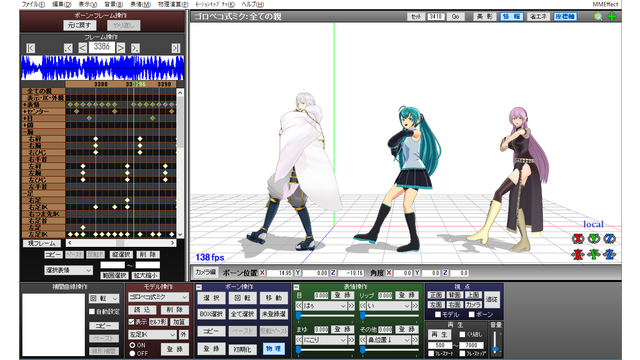This screenshot has height=360, width=640.
Task: Open the model selection dropdown
Action: tap(158, 297)
